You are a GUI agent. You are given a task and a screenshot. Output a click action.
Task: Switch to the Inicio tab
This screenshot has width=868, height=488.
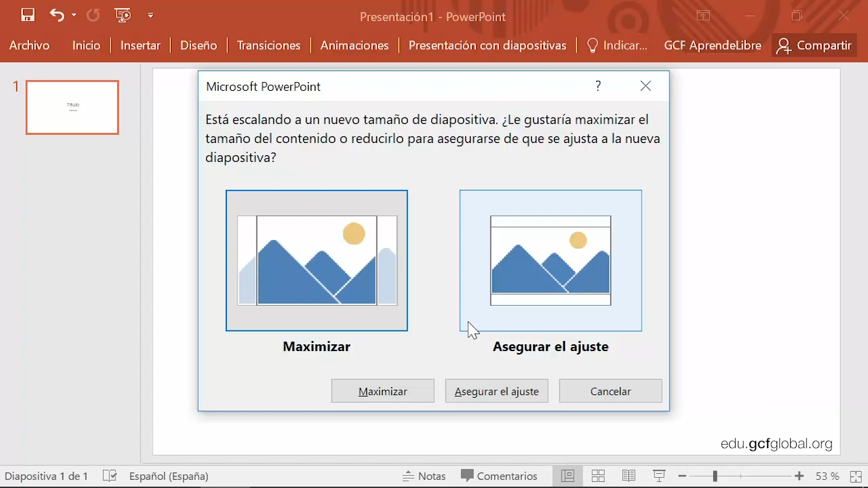[86, 45]
